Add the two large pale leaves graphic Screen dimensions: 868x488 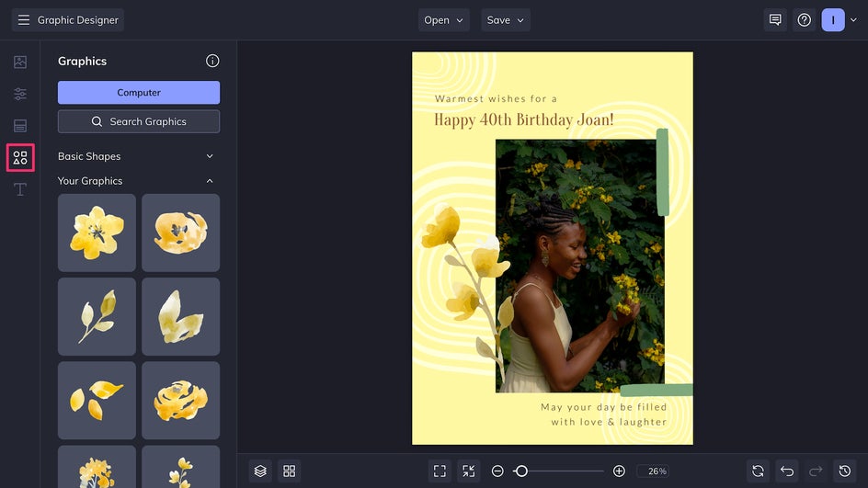point(180,316)
